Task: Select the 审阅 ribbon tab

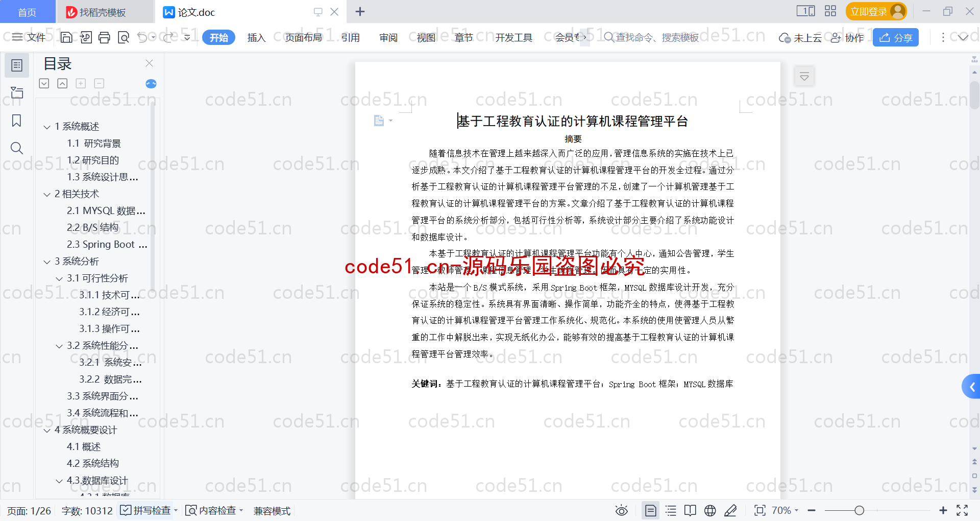Action: coord(388,37)
